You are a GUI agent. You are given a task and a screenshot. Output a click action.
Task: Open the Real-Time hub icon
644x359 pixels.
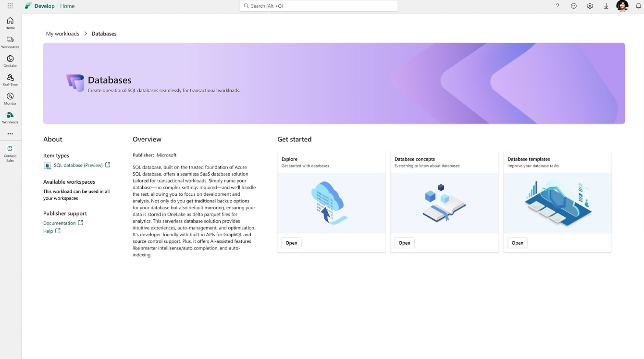coord(10,80)
